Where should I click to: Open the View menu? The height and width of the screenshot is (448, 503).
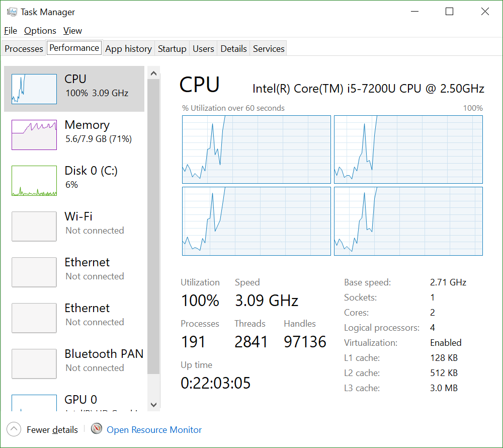(x=72, y=31)
